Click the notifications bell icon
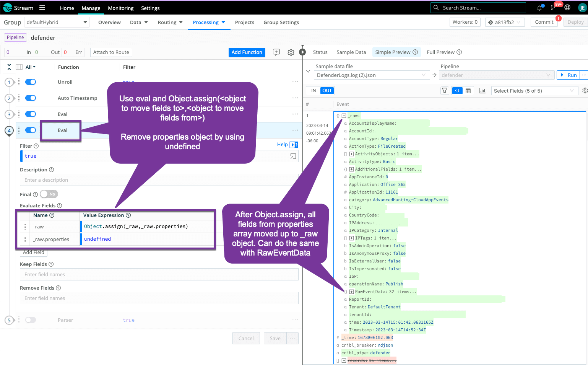 [539, 8]
